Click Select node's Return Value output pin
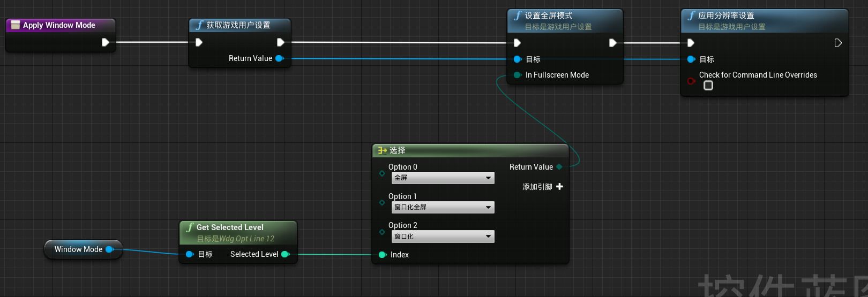Image resolution: width=868 pixels, height=297 pixels. coord(559,167)
